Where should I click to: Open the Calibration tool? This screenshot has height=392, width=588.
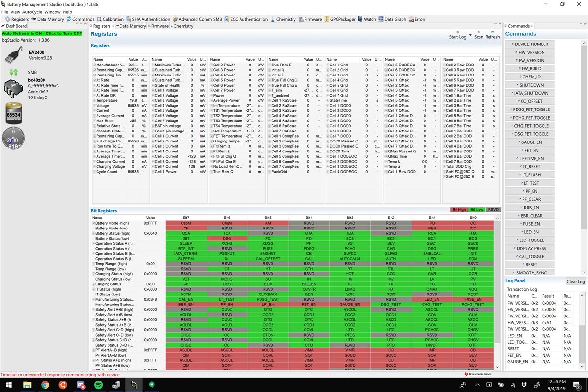click(x=110, y=19)
